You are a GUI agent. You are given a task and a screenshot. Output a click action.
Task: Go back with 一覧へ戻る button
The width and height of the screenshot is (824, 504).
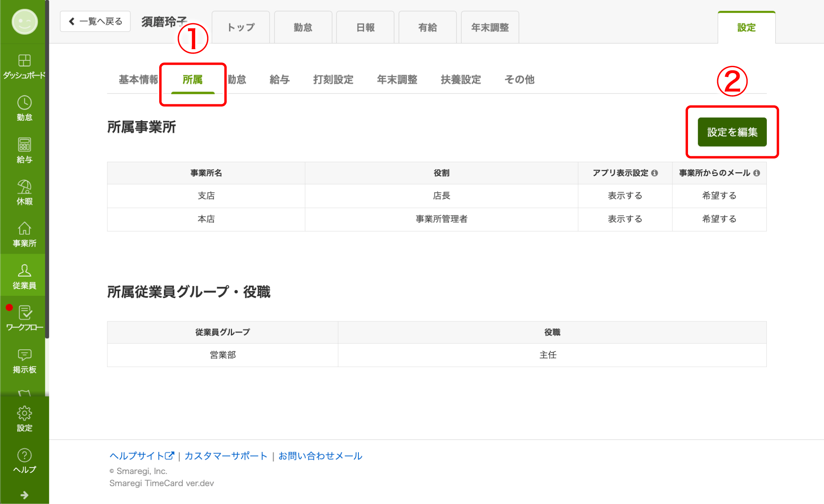(95, 21)
